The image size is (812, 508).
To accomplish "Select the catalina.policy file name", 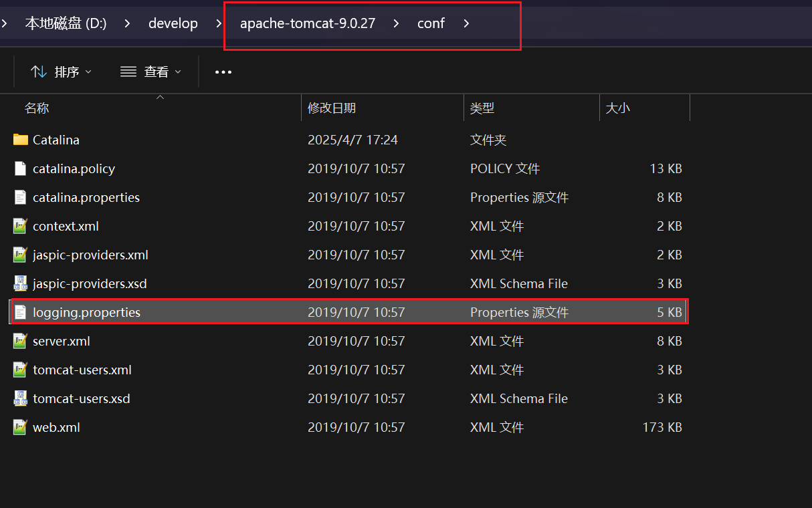I will (x=74, y=168).
